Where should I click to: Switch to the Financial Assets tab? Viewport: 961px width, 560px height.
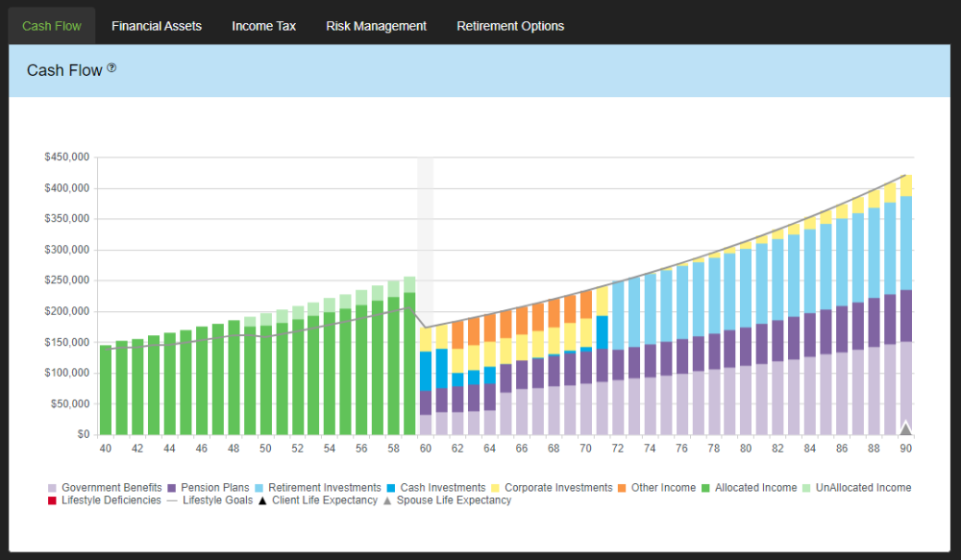pos(156,26)
